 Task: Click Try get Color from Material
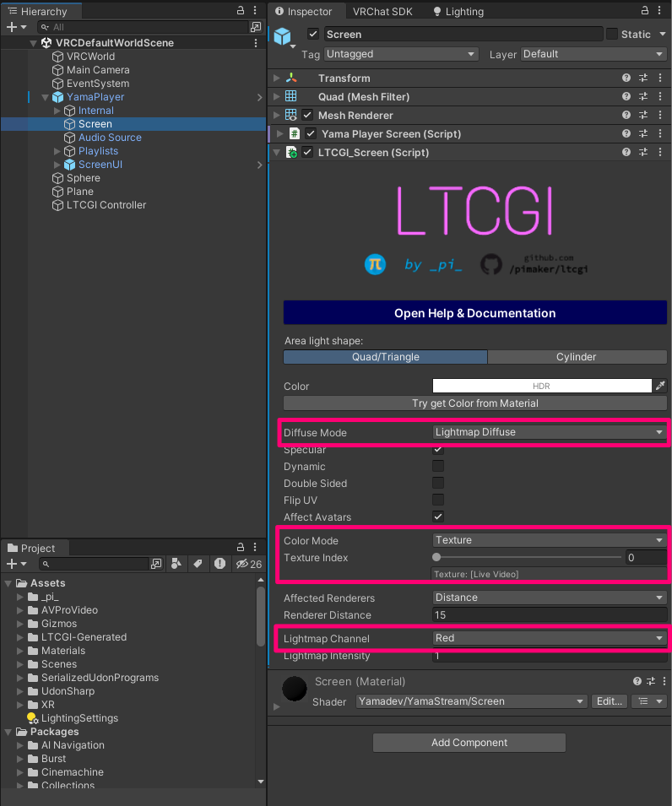pyautogui.click(x=475, y=403)
